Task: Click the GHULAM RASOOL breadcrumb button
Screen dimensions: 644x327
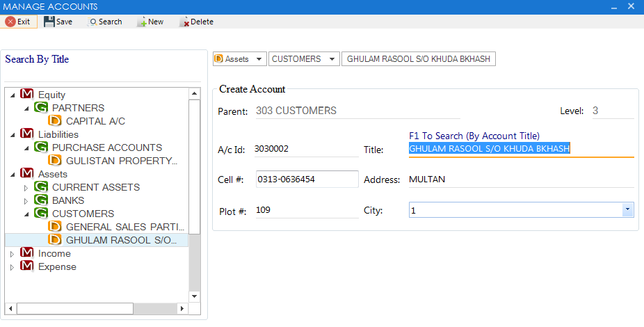Action: (419, 59)
